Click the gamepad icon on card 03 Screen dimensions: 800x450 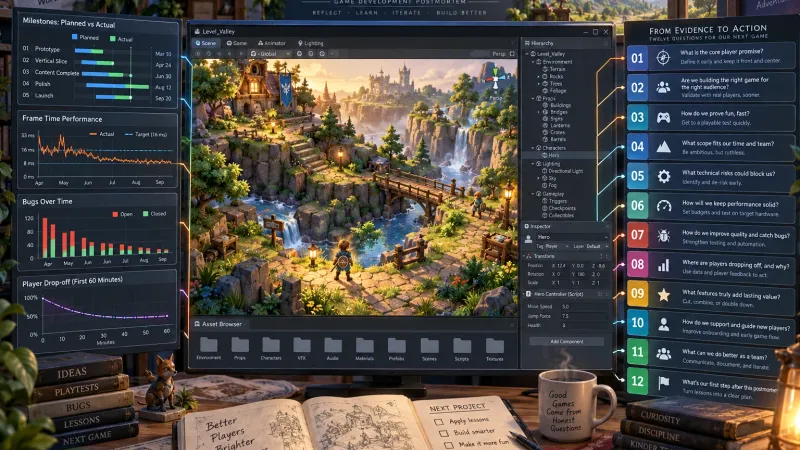pos(663,117)
